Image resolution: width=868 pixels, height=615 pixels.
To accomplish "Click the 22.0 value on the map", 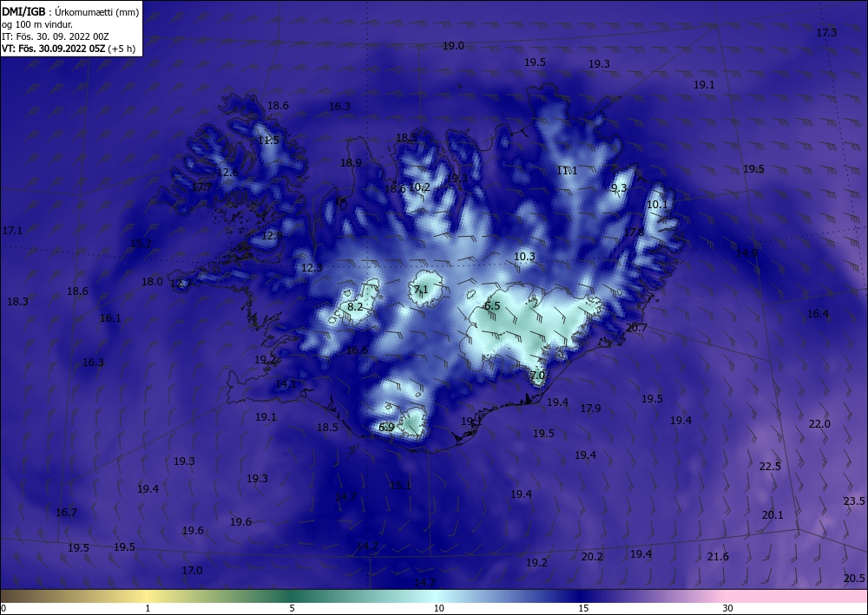I will [819, 423].
